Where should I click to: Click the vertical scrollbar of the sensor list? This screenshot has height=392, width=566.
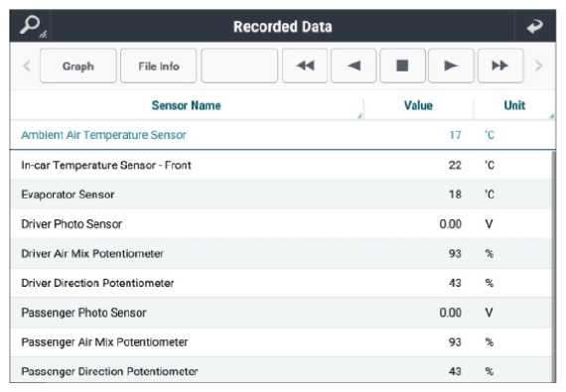(x=554, y=266)
